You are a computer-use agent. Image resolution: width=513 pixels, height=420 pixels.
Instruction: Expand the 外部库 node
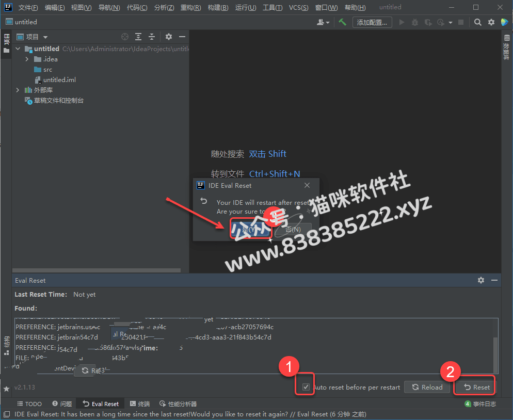click(x=18, y=90)
